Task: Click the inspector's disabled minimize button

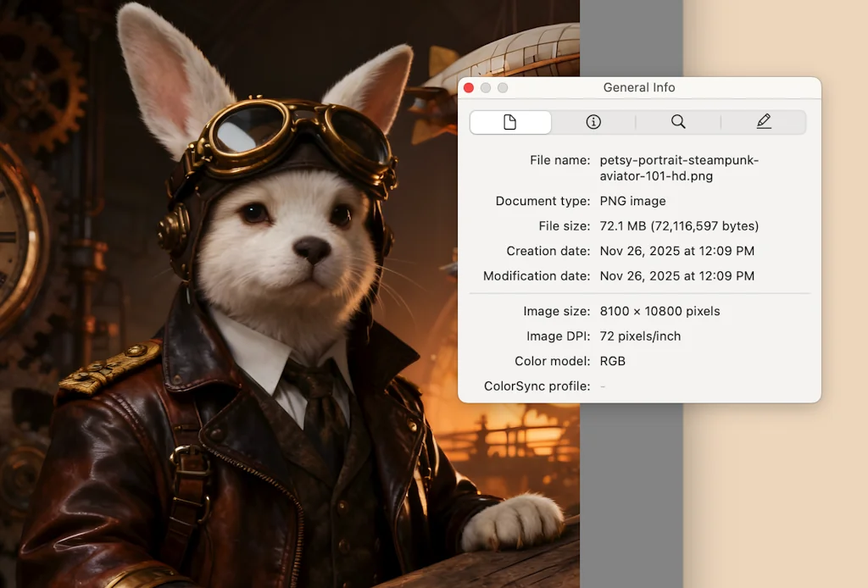Action: tap(486, 88)
